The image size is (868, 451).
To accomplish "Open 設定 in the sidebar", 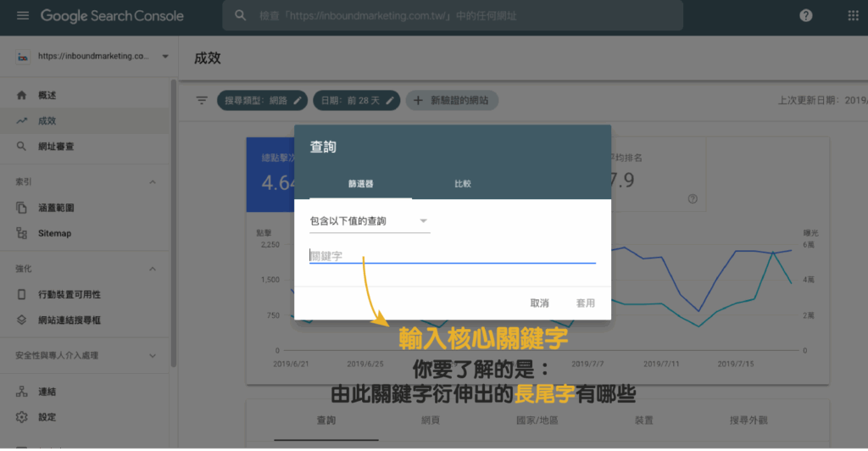I will click(85, 417).
